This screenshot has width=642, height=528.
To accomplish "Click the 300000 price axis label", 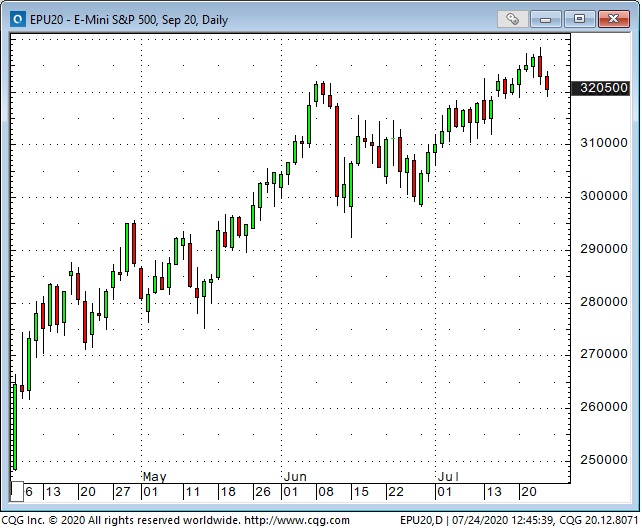I will [x=604, y=196].
